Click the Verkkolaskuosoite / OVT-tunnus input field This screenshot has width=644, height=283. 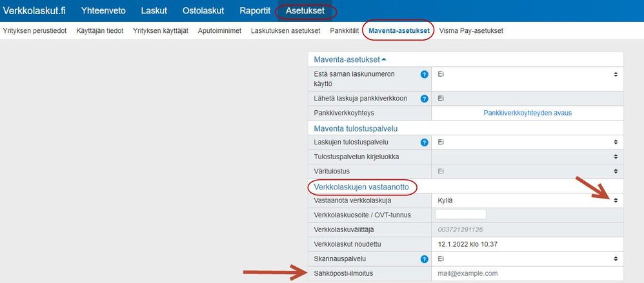[x=460, y=215]
